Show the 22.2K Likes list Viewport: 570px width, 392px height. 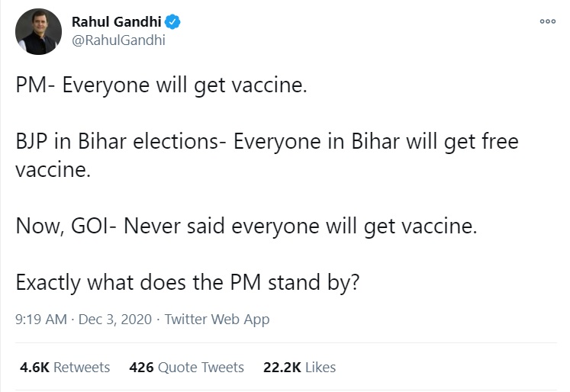tap(299, 367)
